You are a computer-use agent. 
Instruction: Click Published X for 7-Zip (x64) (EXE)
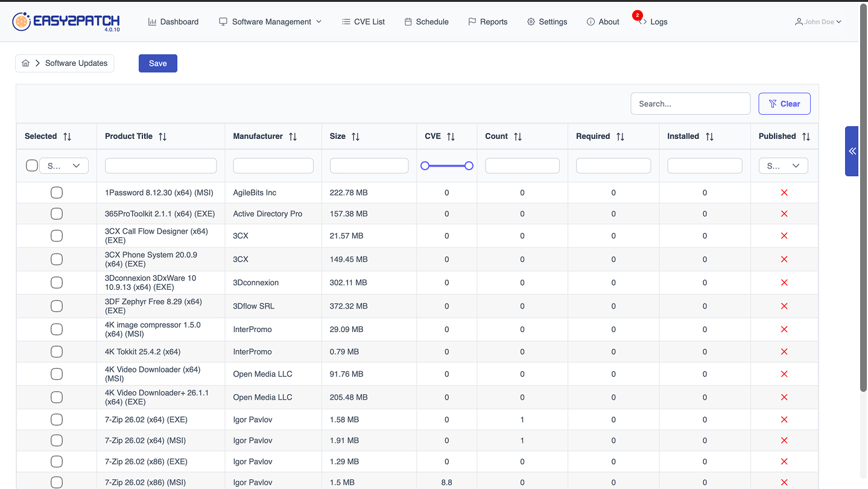click(784, 420)
